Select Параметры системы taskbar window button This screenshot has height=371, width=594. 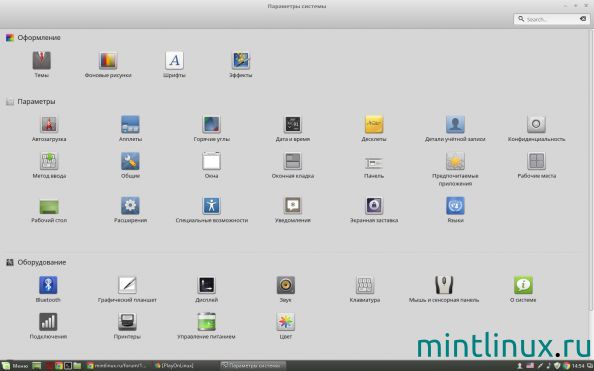click(253, 366)
